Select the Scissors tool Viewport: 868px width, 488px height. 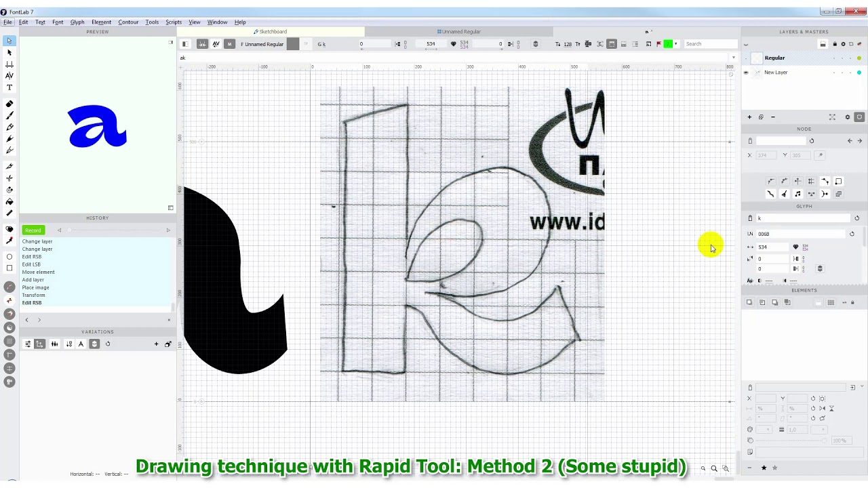click(9, 178)
